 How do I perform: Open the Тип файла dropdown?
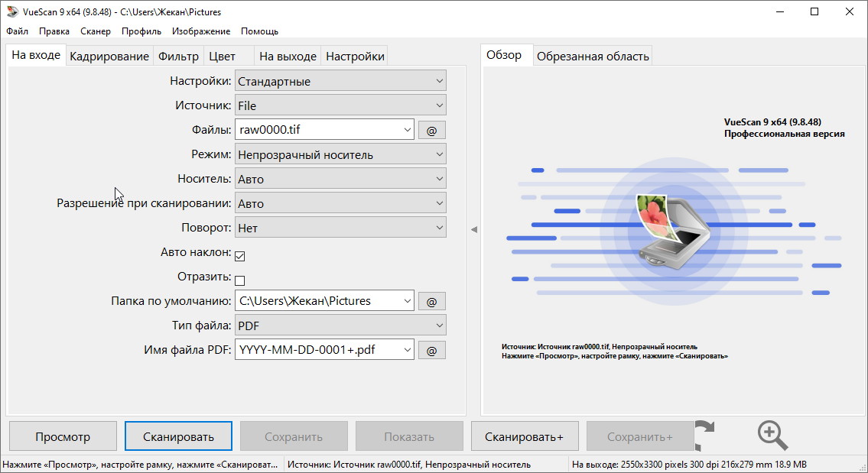pyautogui.click(x=340, y=326)
